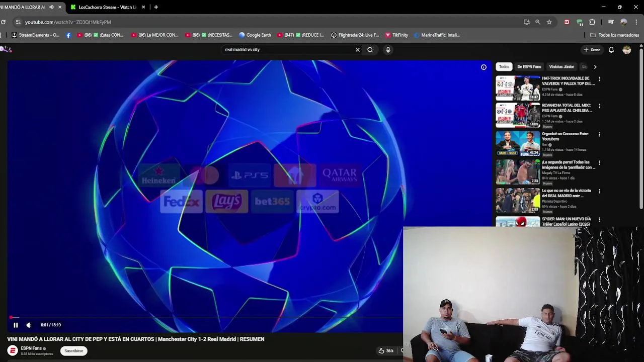
Task: Open the 'REVANCHA TOTAL DEL MDC' video thumbnail
Action: pyautogui.click(x=518, y=116)
